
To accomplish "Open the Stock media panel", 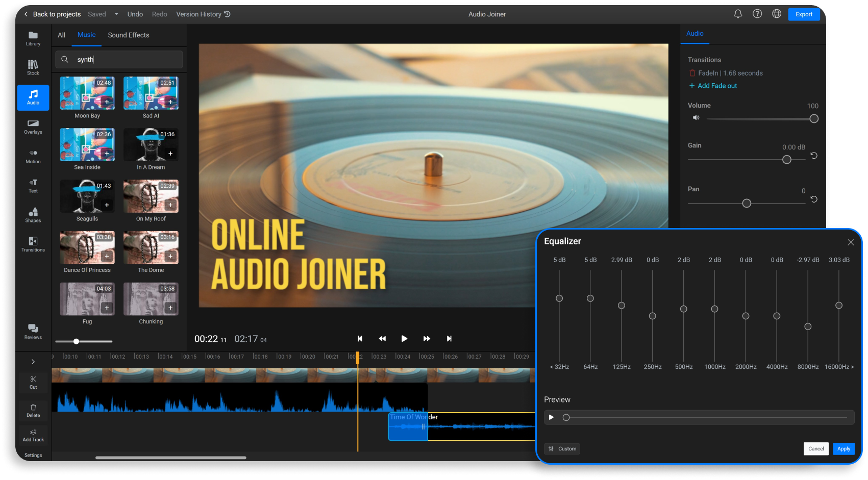I will tap(33, 67).
